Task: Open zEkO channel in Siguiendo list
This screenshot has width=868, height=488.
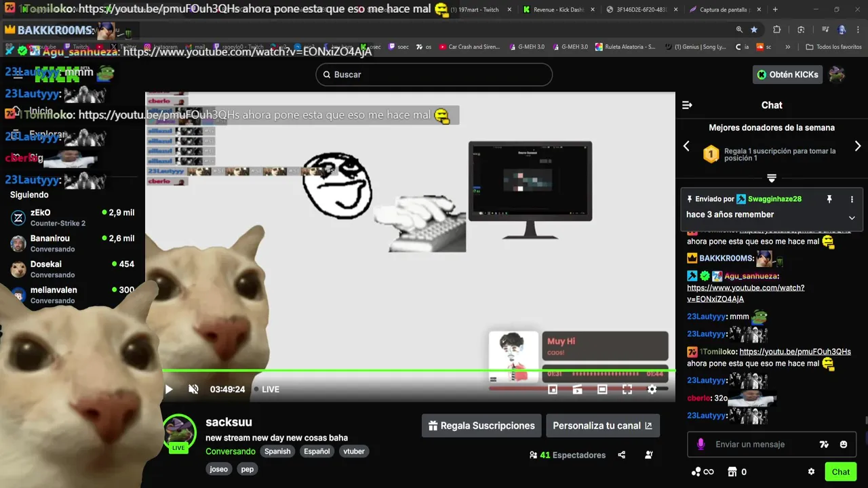Action: click(71, 218)
